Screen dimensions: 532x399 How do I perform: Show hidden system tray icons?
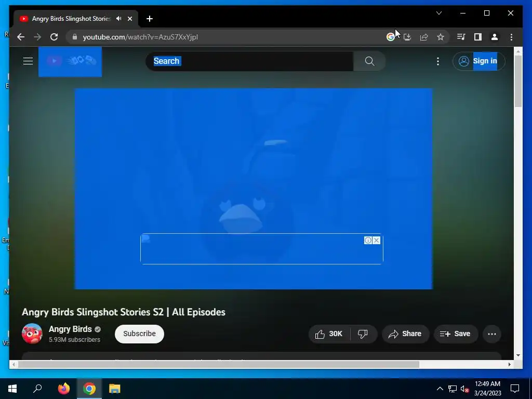[440, 389]
